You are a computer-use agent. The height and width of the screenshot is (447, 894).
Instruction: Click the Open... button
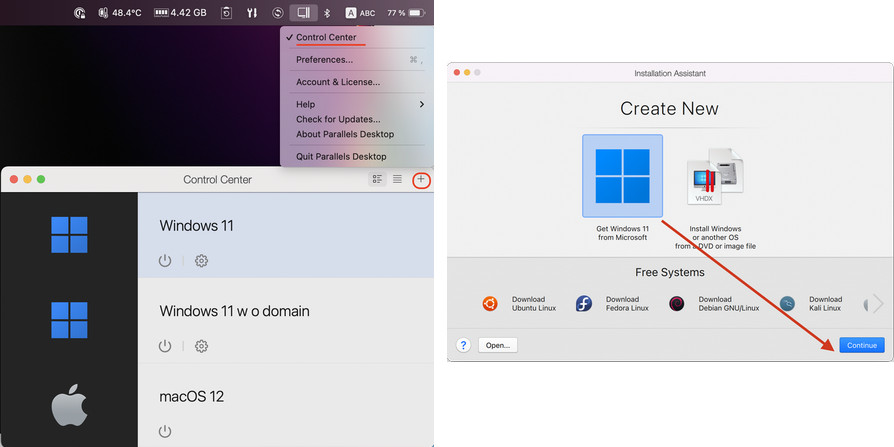[x=498, y=345]
